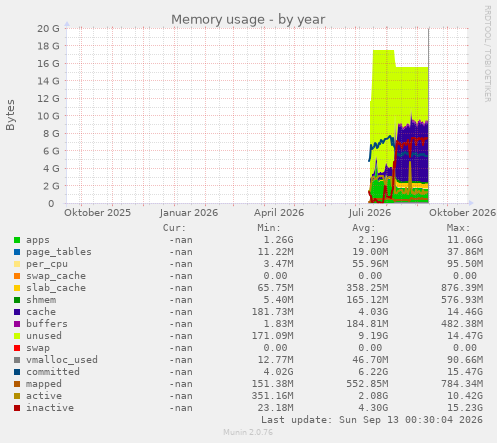Click the 'Memory usage - by year' title
497x443 pixels.
[x=248, y=20]
